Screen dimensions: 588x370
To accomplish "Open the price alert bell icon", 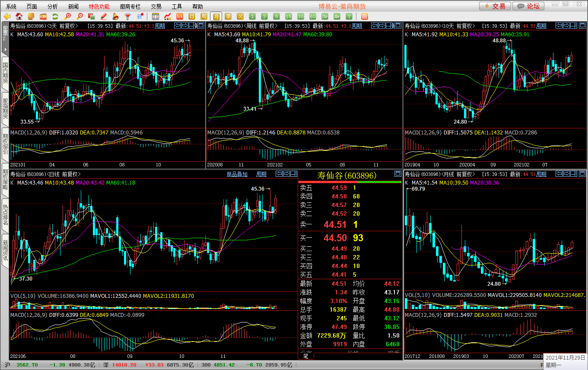I will pyautogui.click(x=116, y=16).
